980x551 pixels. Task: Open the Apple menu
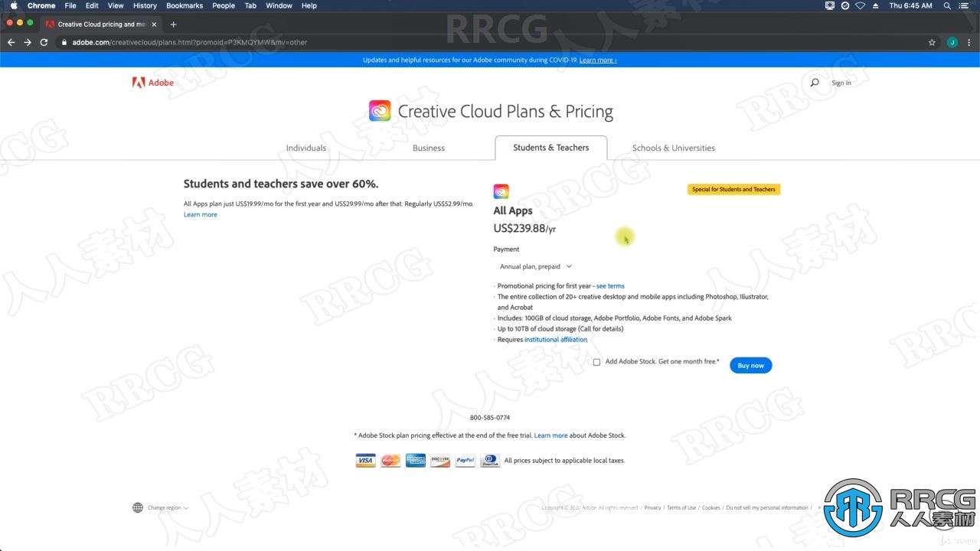[14, 5]
